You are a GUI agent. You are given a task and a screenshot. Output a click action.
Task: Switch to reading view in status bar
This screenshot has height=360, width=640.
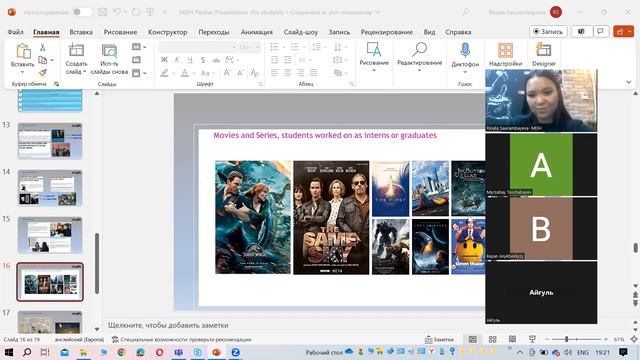coord(512,339)
